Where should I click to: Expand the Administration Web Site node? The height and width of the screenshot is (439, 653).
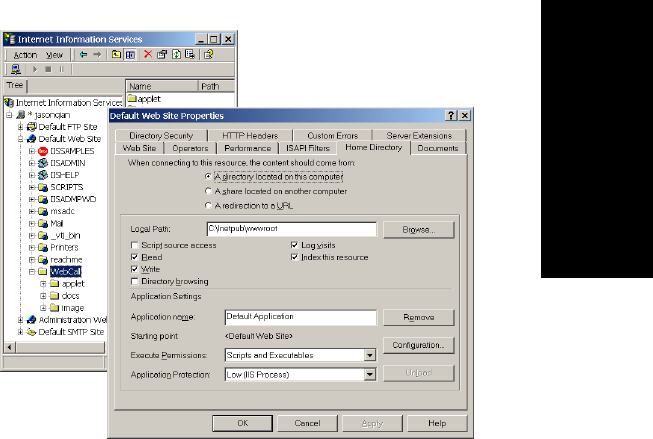pos(20,320)
